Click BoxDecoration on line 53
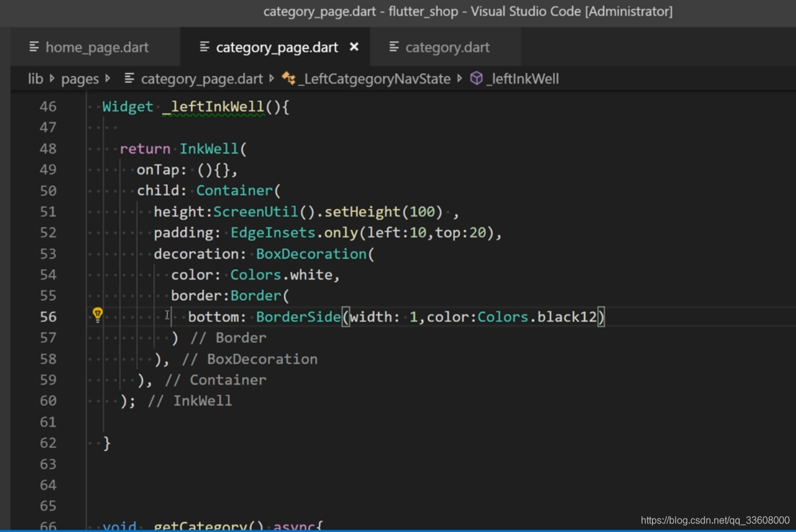Image resolution: width=796 pixels, height=532 pixels. [x=311, y=254]
